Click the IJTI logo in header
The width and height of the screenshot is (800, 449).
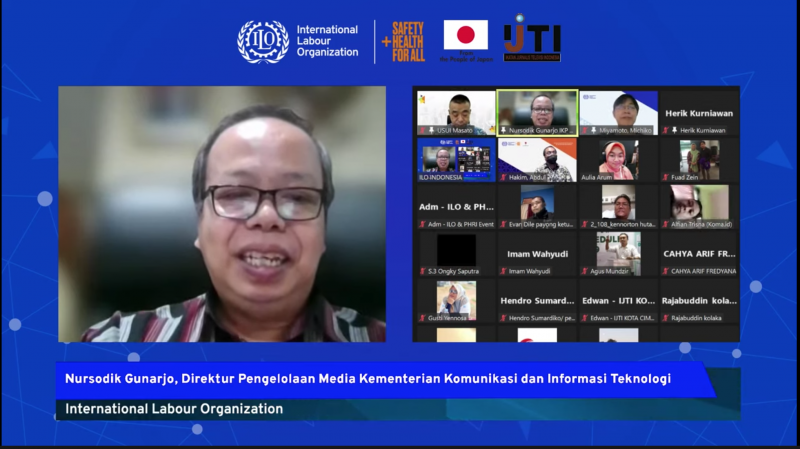[531, 39]
